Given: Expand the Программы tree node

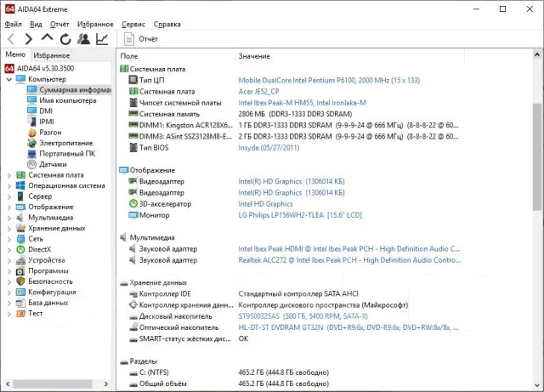Looking at the screenshot, I should [9, 271].
